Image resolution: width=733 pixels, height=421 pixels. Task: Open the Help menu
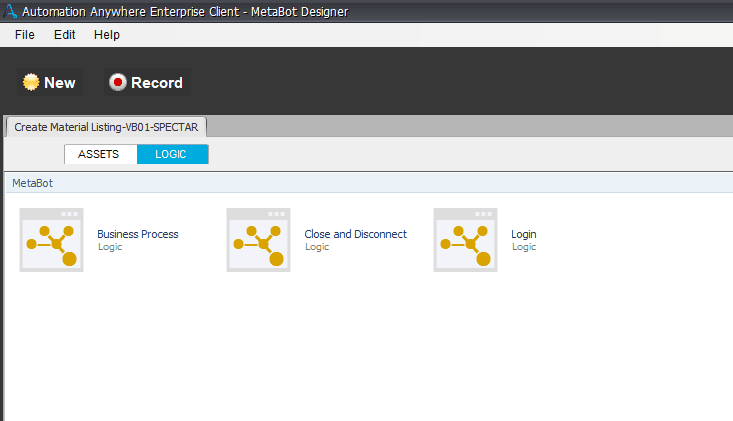107,35
